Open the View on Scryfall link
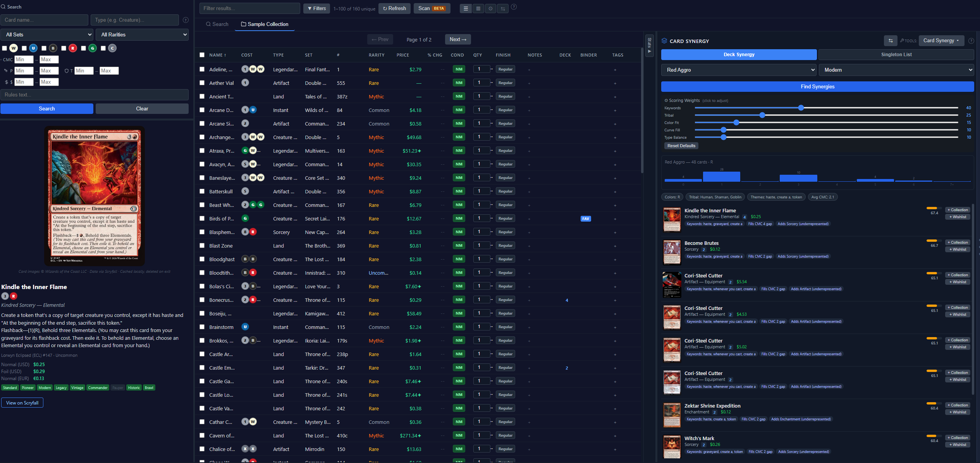Viewport: 980px width, 463px height. pos(22,403)
